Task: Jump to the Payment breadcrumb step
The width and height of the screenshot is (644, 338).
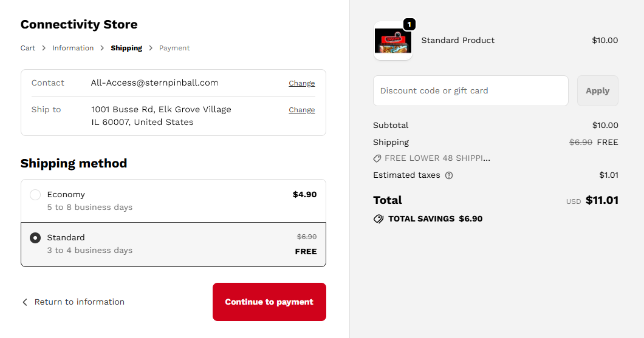Action: (174, 49)
